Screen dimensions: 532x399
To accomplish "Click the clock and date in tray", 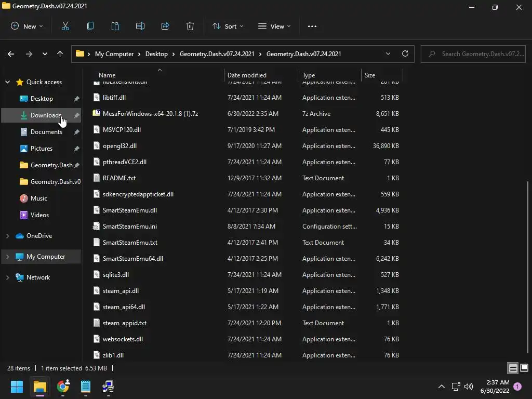I will pyautogui.click(x=495, y=387).
